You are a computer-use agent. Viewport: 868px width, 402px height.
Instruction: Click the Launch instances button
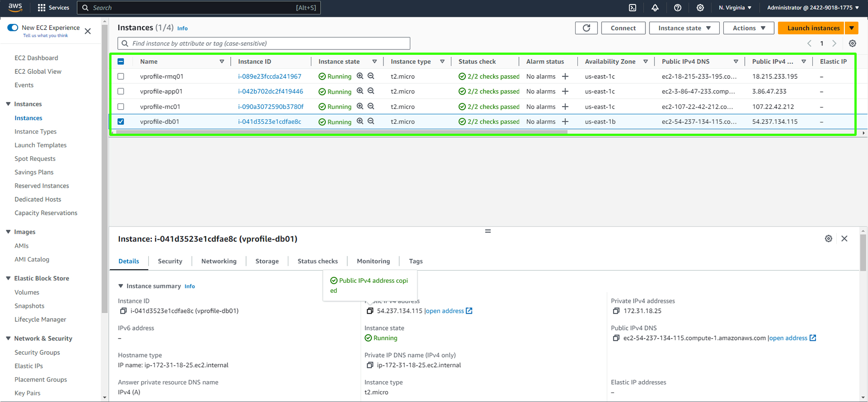pos(811,28)
